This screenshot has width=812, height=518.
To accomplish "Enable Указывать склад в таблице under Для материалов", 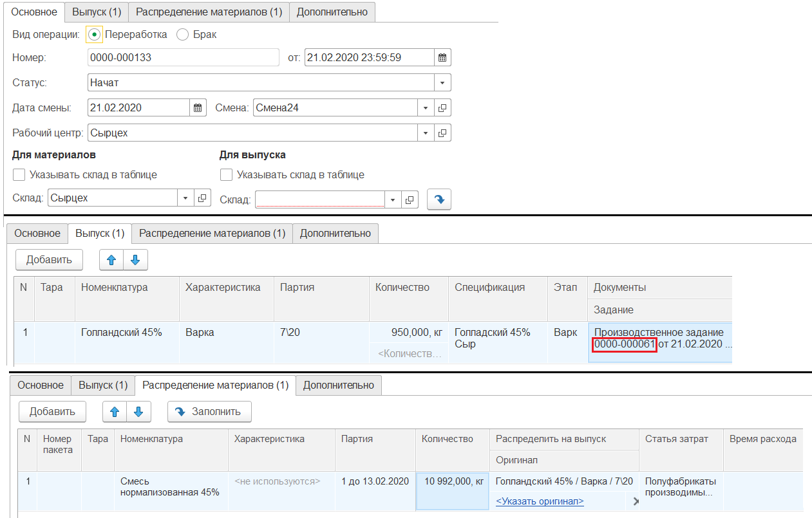I will point(19,174).
